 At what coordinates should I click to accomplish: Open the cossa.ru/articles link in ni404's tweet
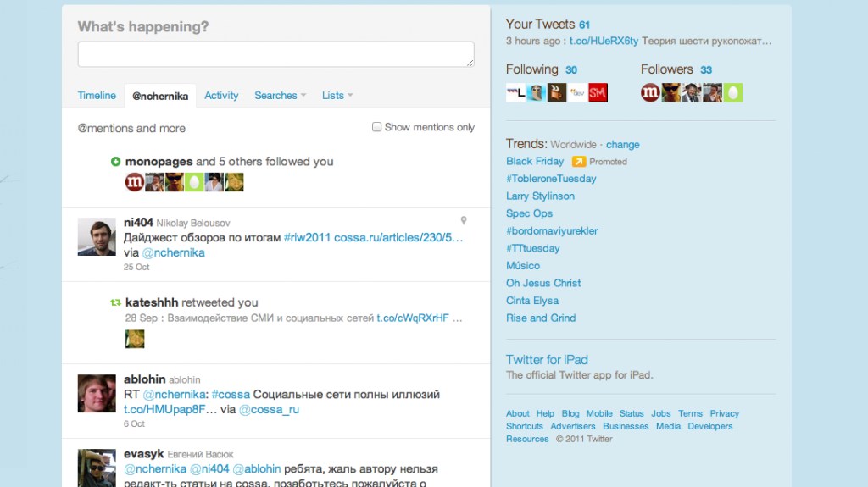pyautogui.click(x=398, y=237)
